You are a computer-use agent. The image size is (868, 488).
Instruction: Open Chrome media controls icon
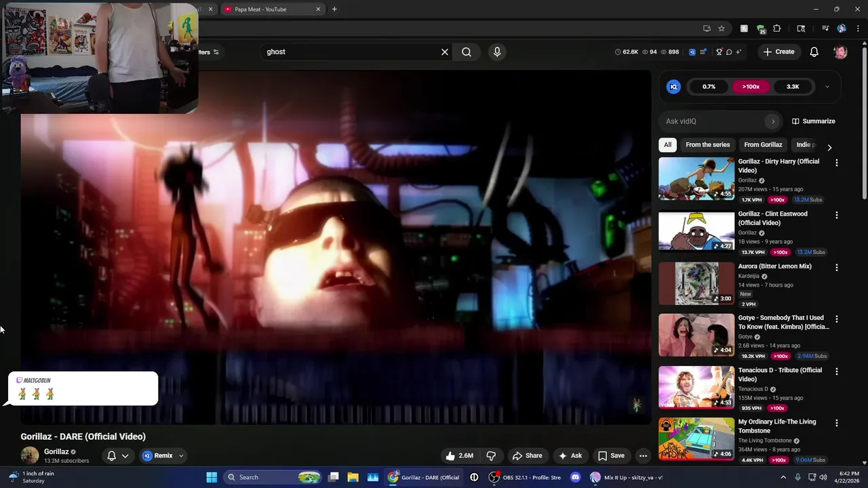point(825,28)
